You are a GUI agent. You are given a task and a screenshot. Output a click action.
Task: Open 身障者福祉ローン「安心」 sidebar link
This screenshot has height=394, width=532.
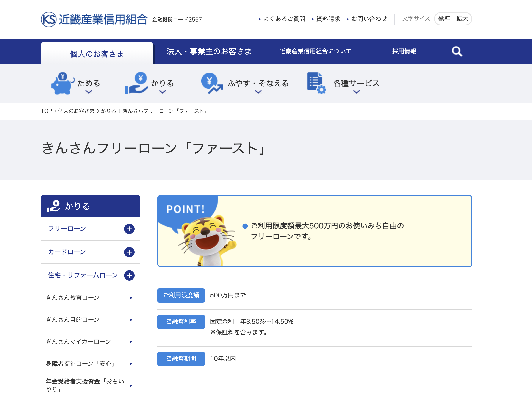[90, 364]
